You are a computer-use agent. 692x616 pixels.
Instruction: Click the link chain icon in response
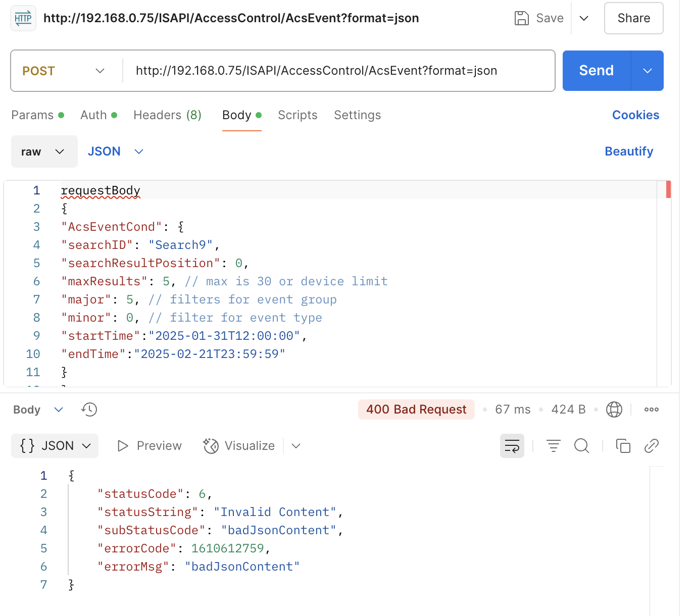[x=651, y=446]
